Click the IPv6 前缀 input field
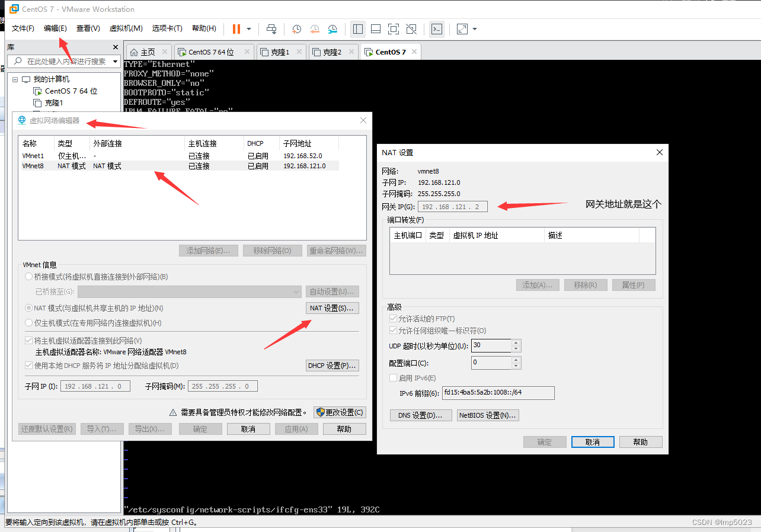 pos(498,393)
